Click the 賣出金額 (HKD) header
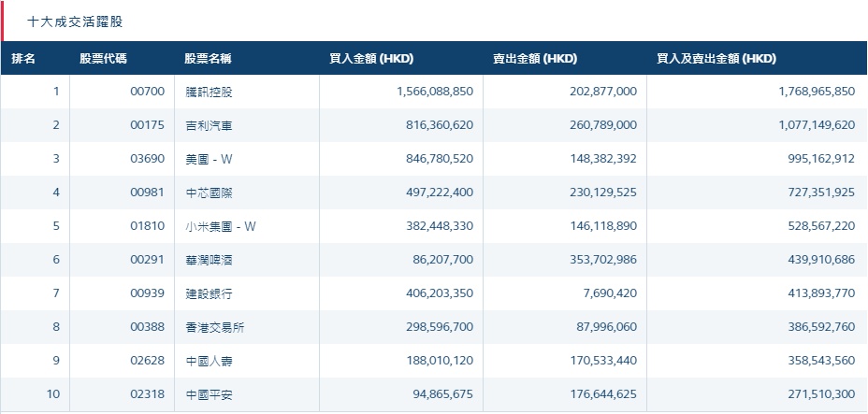This screenshot has height=414, width=868. (x=535, y=59)
